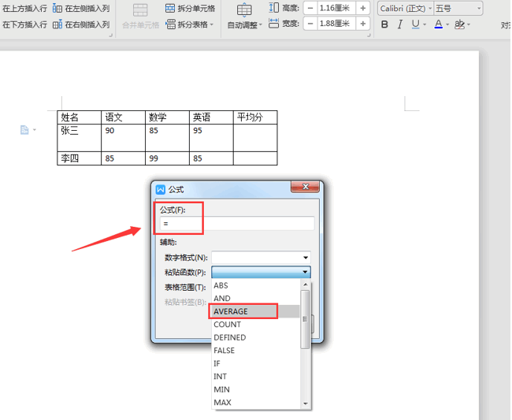Click the WPS icon in formula dialog

(161, 189)
